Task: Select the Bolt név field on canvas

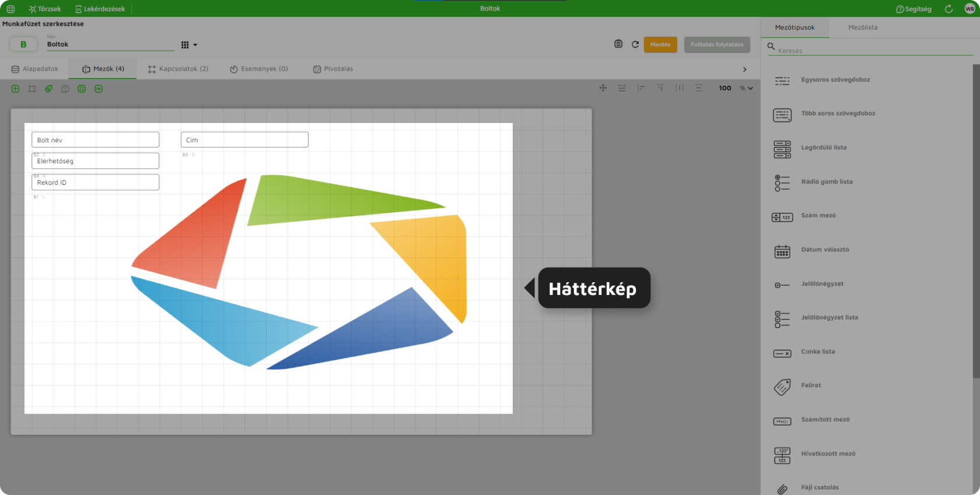Action: [95, 140]
